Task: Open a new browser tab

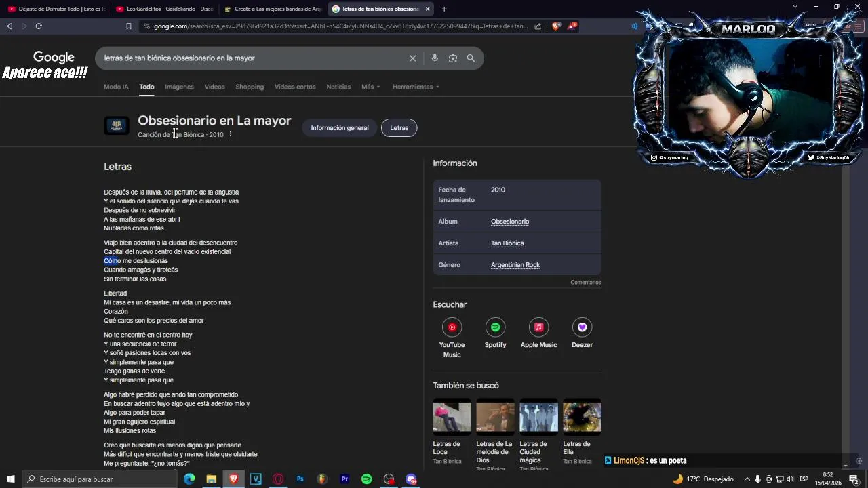Action: 444,9
